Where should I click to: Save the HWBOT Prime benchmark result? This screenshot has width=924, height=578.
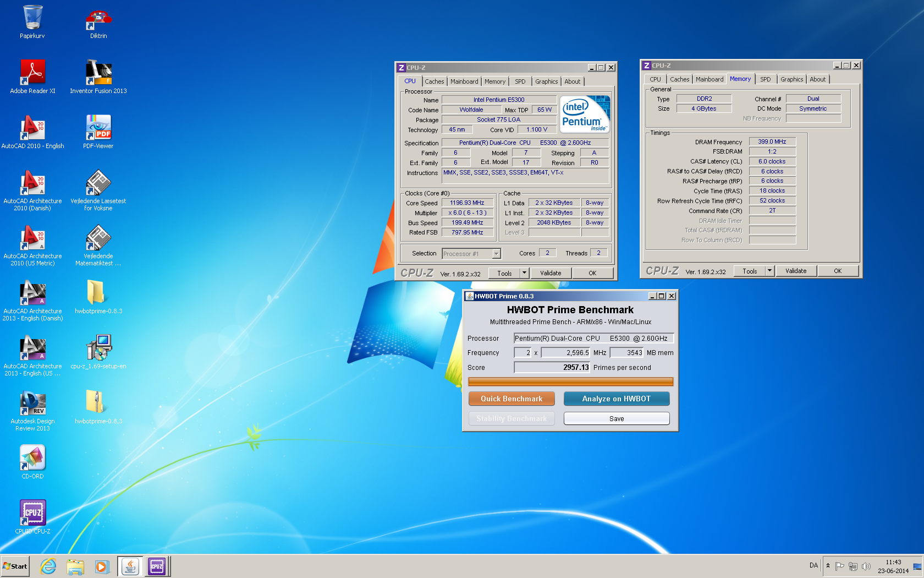coord(617,418)
